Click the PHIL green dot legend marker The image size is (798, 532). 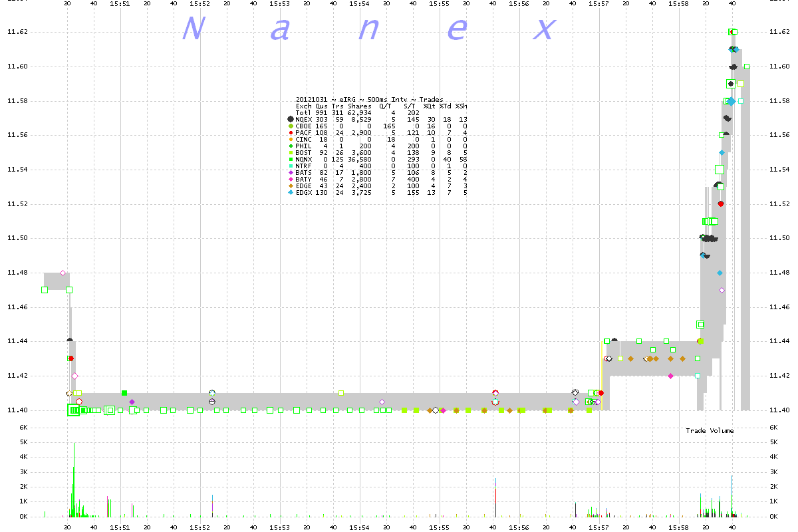[x=291, y=146]
